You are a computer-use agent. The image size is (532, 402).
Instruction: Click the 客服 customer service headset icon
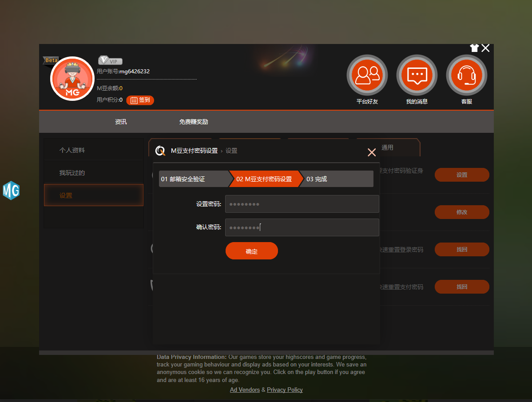(x=466, y=75)
